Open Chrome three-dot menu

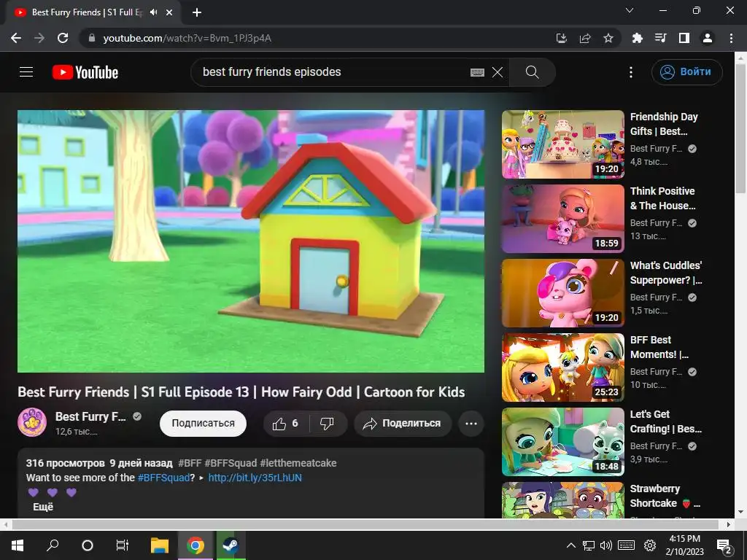731,38
